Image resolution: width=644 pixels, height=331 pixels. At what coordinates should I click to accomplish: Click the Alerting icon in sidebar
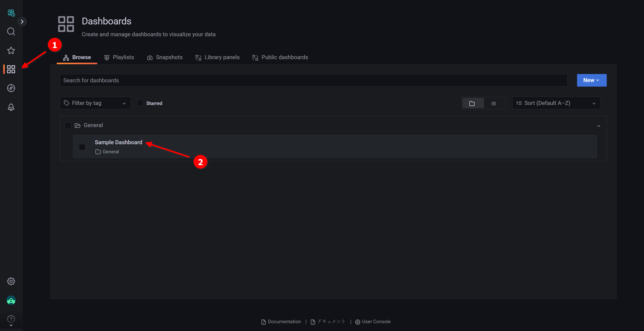point(11,107)
